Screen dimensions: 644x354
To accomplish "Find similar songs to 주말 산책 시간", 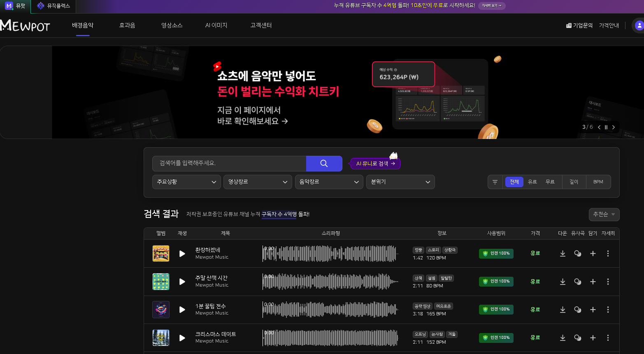I will [x=578, y=282].
